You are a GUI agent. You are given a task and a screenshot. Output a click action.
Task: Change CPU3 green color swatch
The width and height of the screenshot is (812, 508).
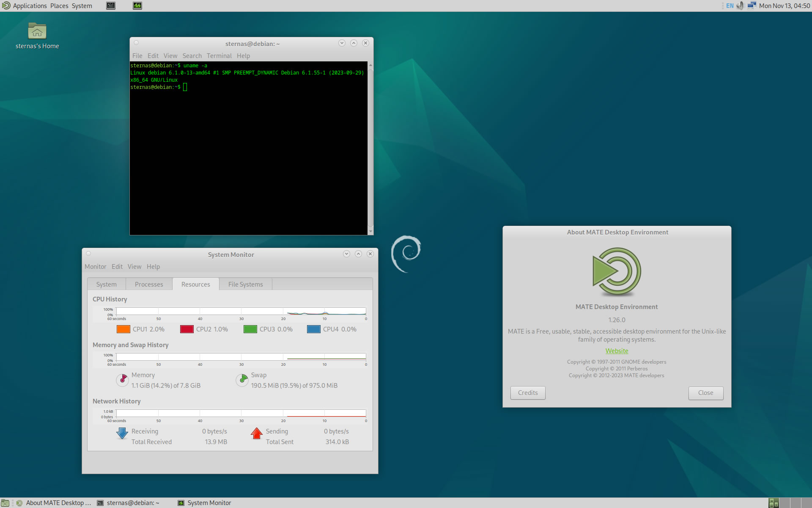(x=250, y=329)
